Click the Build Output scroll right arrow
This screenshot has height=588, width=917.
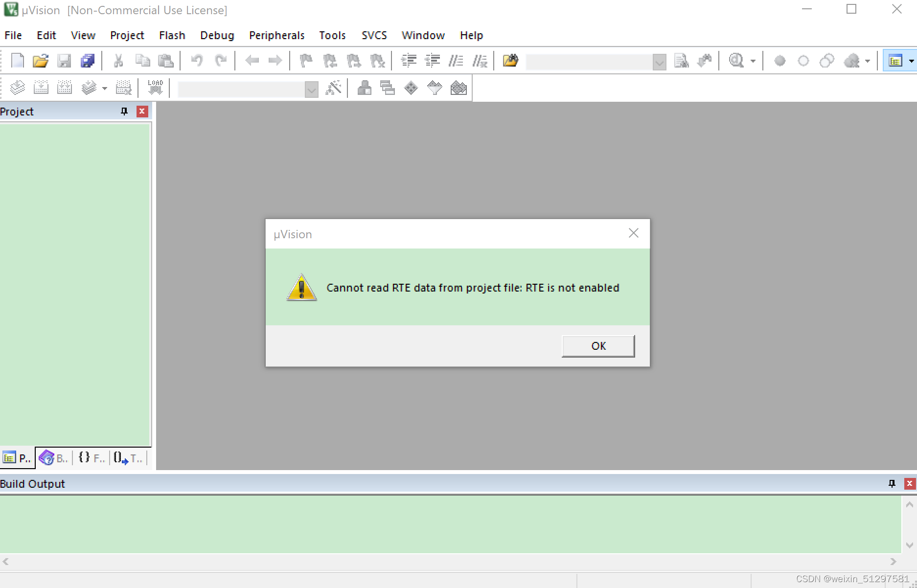pos(894,562)
